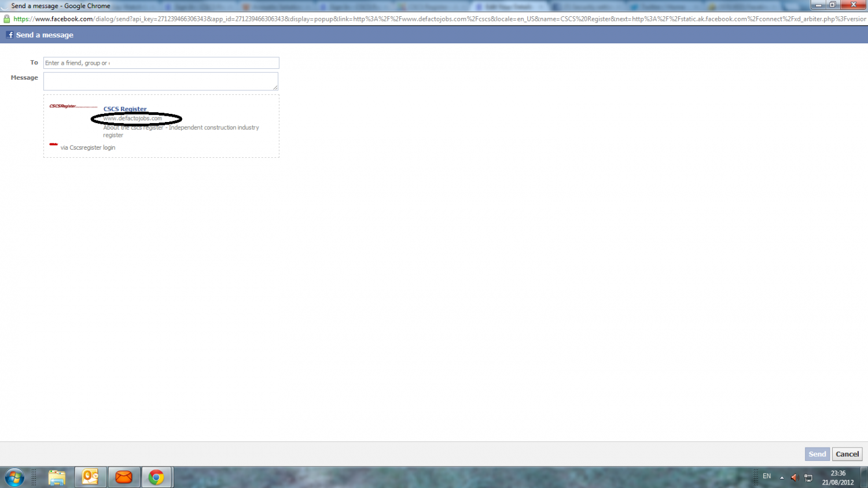The height and width of the screenshot is (488, 868).
Task: Click the small red icon beside via Cscsregister
Action: click(53, 144)
